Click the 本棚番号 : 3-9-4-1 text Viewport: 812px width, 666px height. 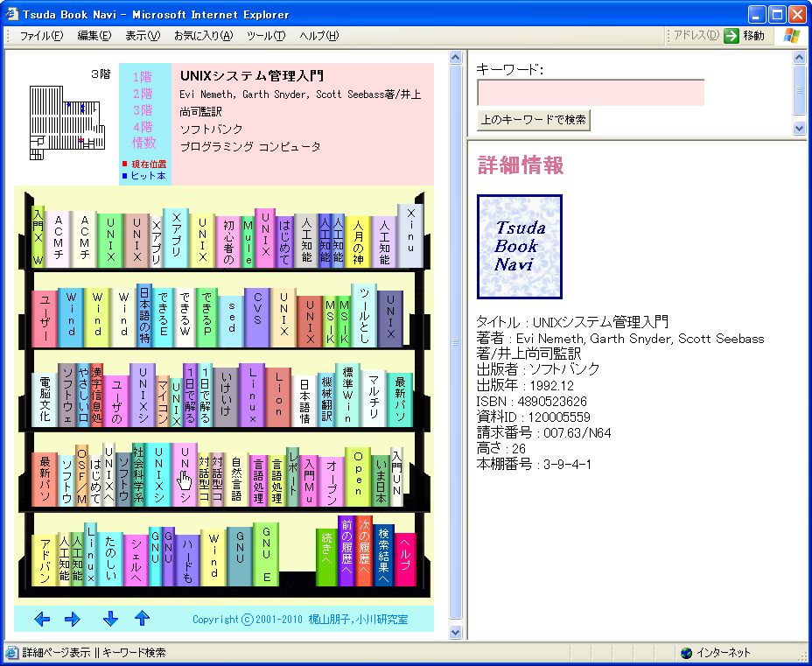tap(534, 464)
